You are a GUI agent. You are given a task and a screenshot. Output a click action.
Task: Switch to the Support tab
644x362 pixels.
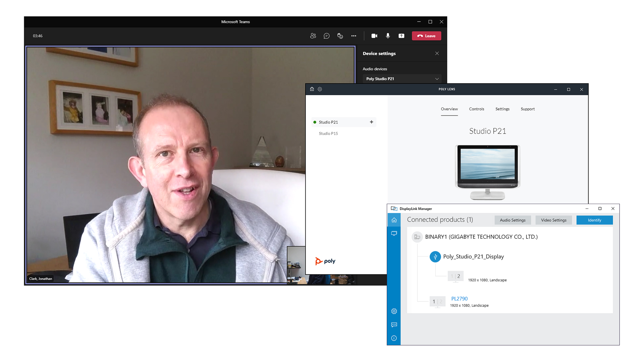pyautogui.click(x=527, y=109)
